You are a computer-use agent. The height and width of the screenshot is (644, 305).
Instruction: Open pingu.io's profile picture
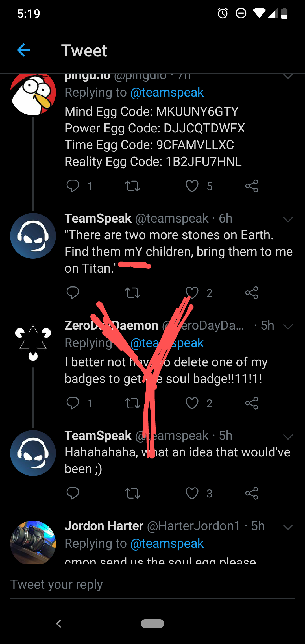(x=33, y=94)
